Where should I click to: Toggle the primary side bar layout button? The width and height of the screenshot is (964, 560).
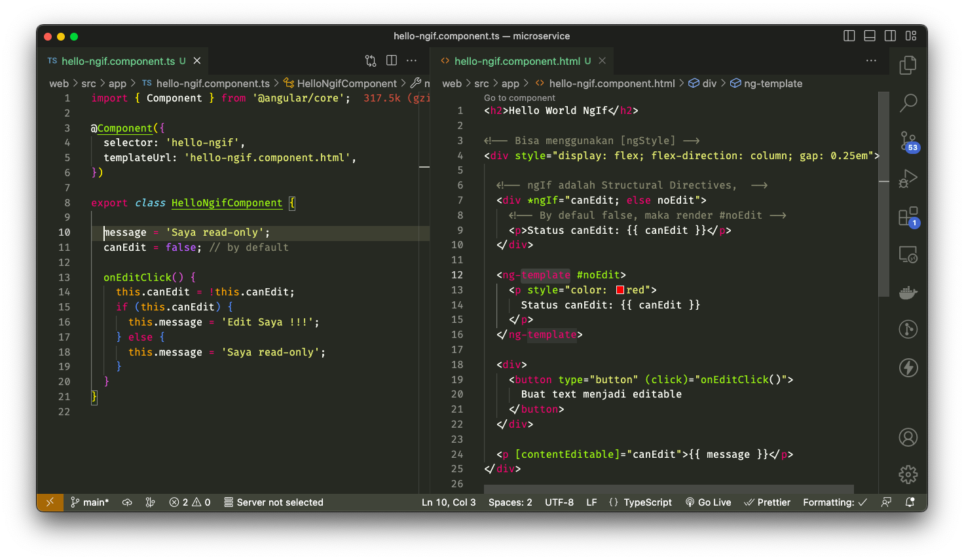tap(849, 36)
